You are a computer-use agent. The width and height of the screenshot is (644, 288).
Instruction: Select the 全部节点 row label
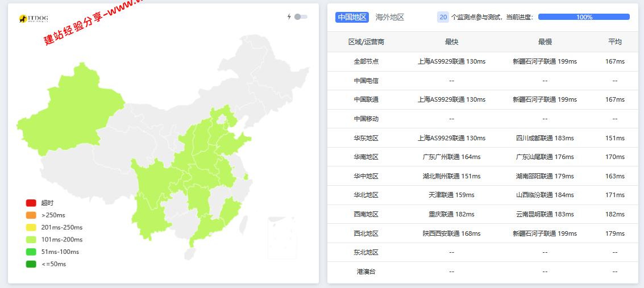367,61
